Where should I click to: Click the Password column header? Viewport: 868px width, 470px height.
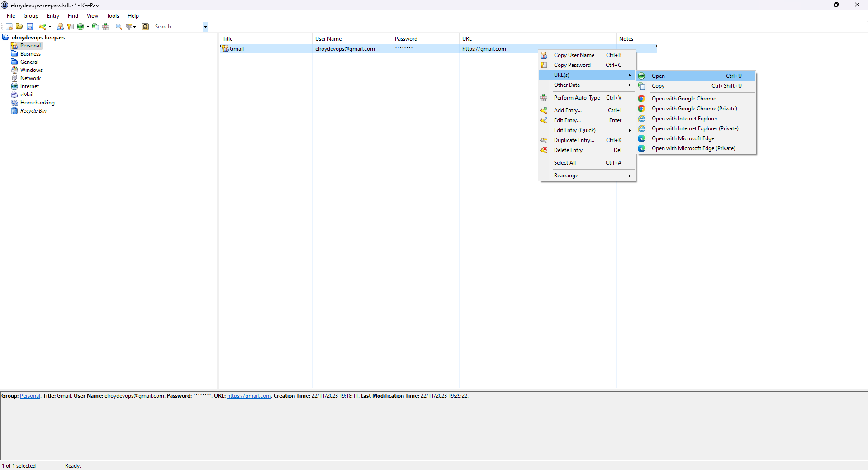coord(426,39)
